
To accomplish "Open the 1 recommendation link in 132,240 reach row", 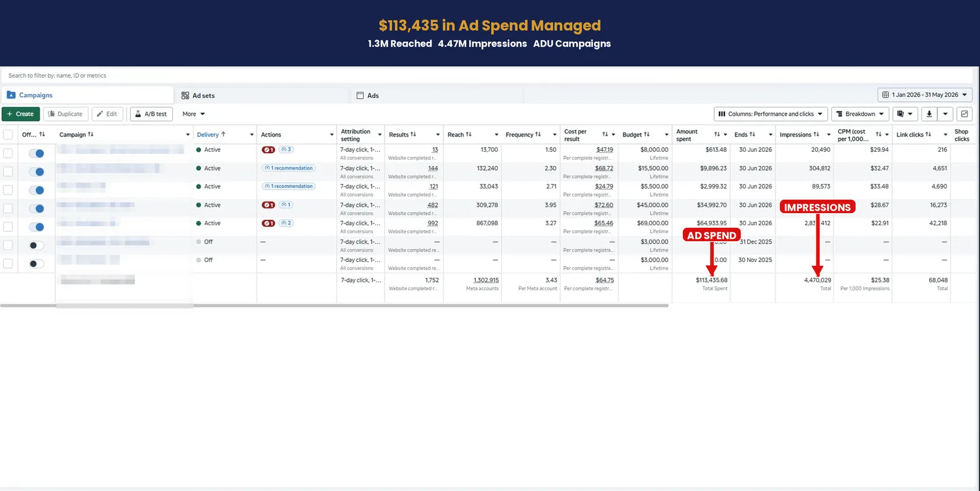I will pos(289,168).
